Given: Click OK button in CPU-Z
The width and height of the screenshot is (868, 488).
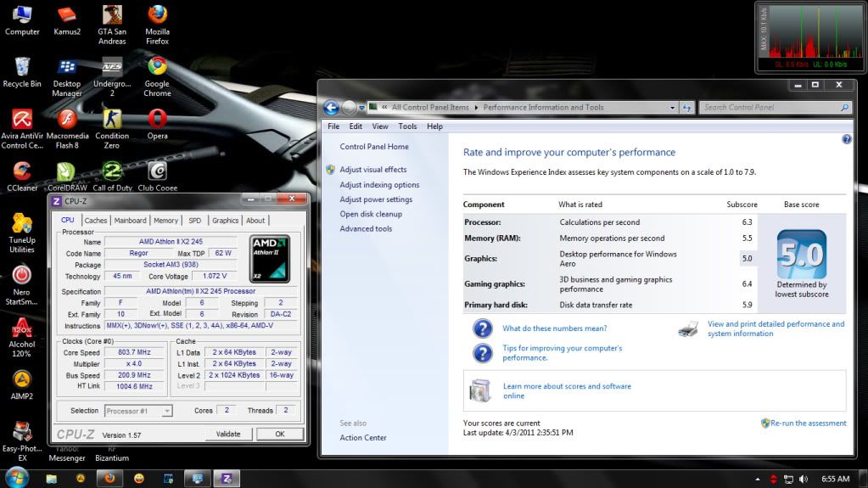Looking at the screenshot, I should point(279,435).
